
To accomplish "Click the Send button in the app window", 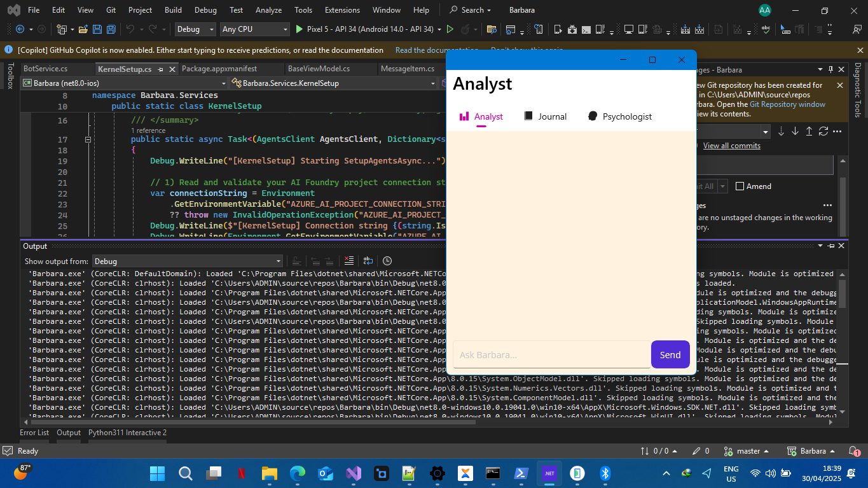I will 670,354.
